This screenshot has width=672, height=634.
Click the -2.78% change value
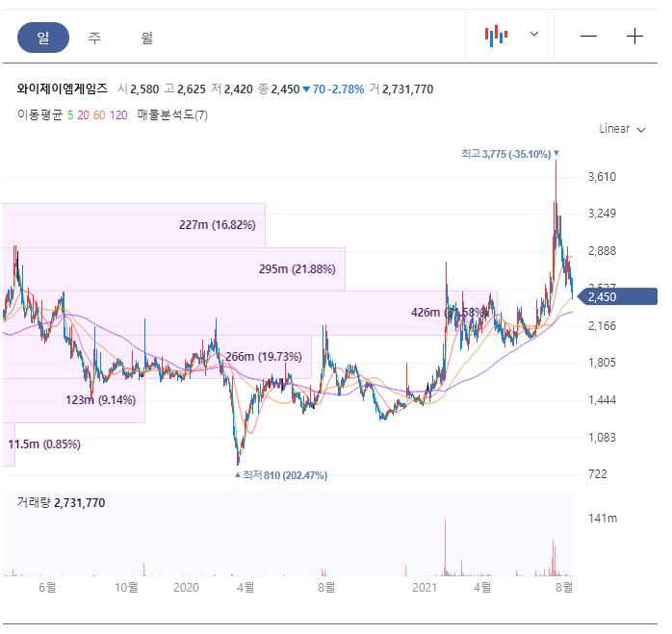pos(346,89)
